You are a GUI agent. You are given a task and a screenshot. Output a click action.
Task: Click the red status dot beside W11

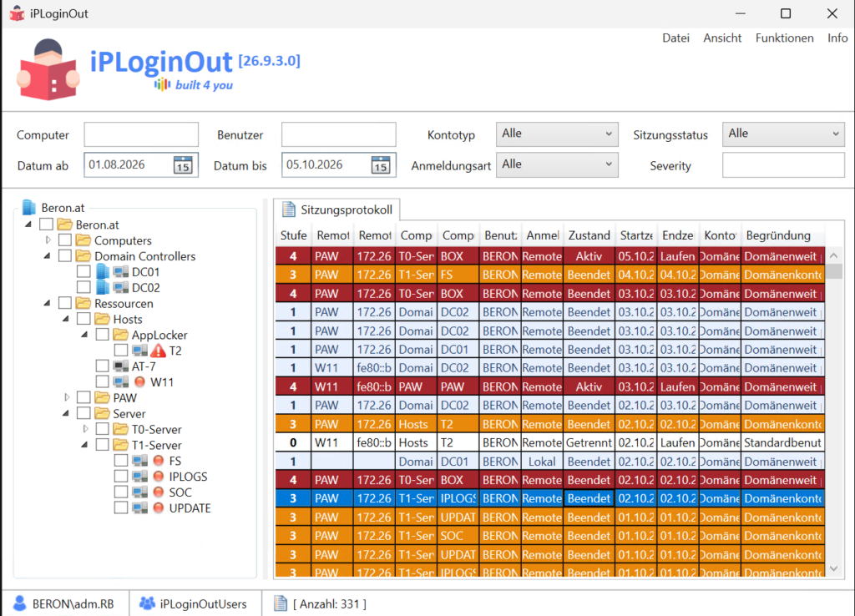click(x=140, y=381)
